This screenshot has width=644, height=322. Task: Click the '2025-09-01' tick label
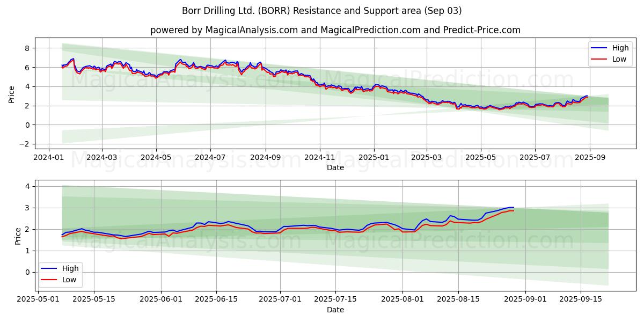pyautogui.click(x=526, y=299)
